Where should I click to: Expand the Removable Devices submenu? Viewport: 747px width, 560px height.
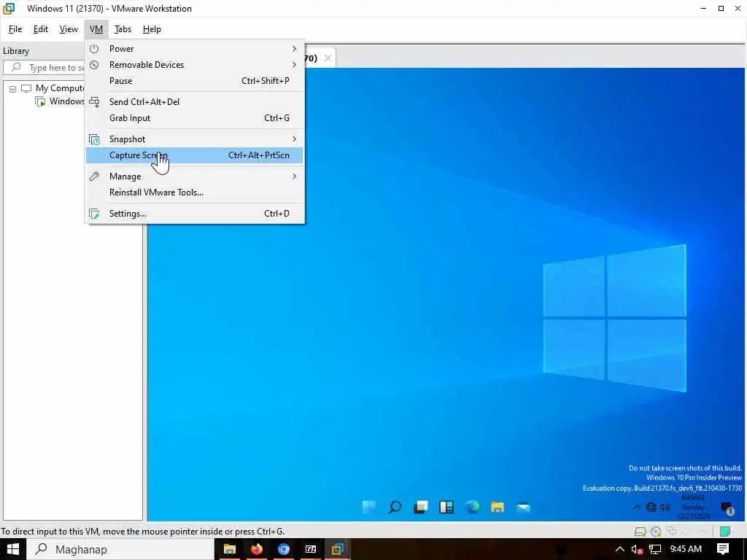point(194,65)
